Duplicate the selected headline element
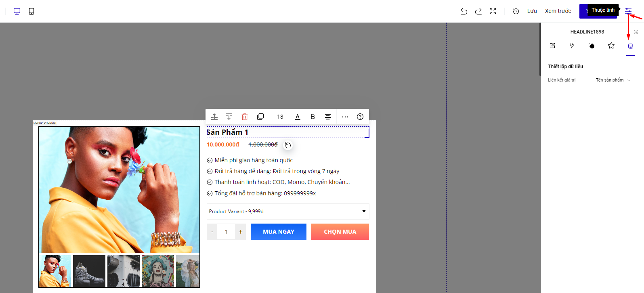 tap(260, 117)
